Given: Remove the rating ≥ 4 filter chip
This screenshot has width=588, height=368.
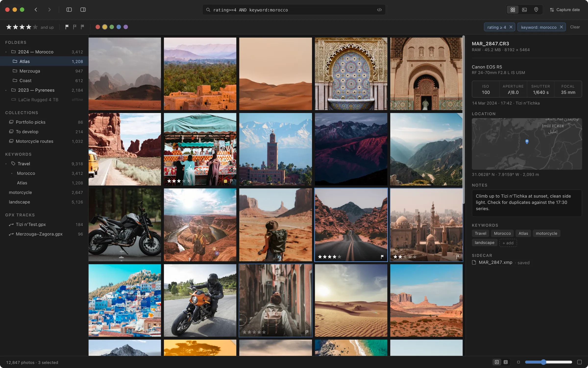Looking at the screenshot, I should click(511, 27).
